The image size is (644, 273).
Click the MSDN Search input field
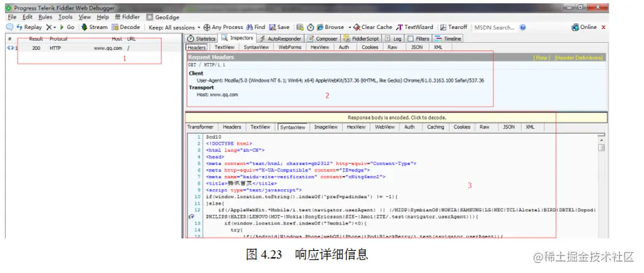495,28
